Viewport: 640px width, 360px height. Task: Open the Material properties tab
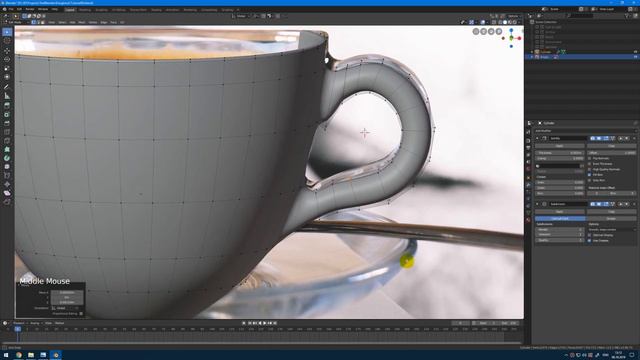point(528,220)
